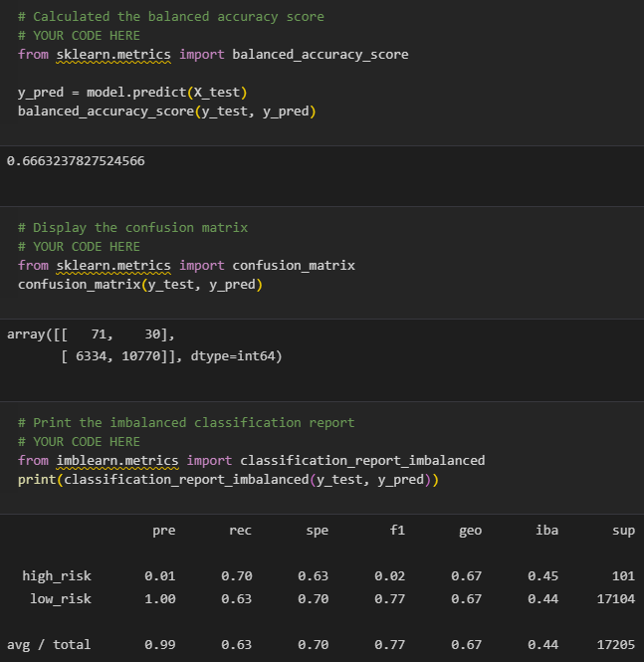Click the '# YOUR CODE HERE' comment in the classification report cell

coord(79,442)
